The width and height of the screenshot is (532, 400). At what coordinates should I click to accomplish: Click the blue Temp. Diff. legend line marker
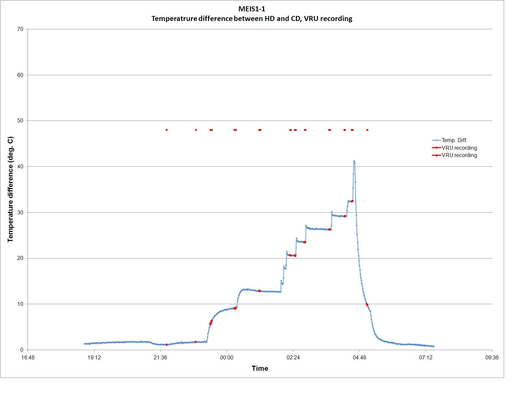click(x=436, y=140)
